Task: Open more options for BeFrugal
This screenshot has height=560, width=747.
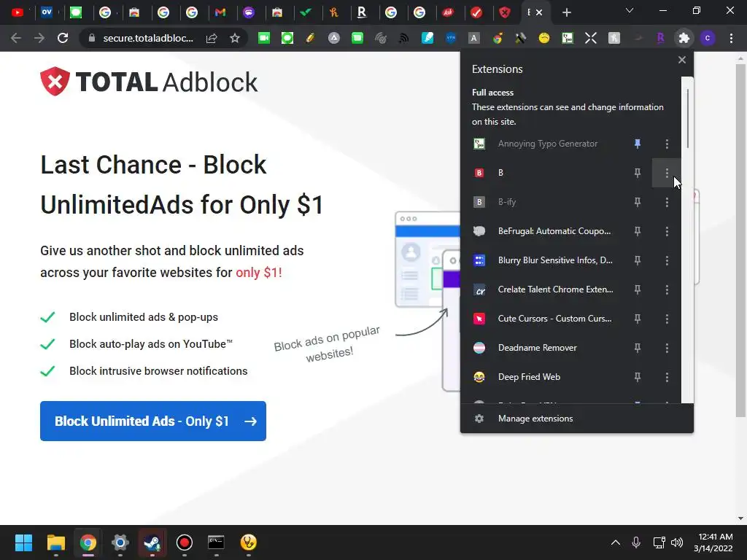Action: 667,231
